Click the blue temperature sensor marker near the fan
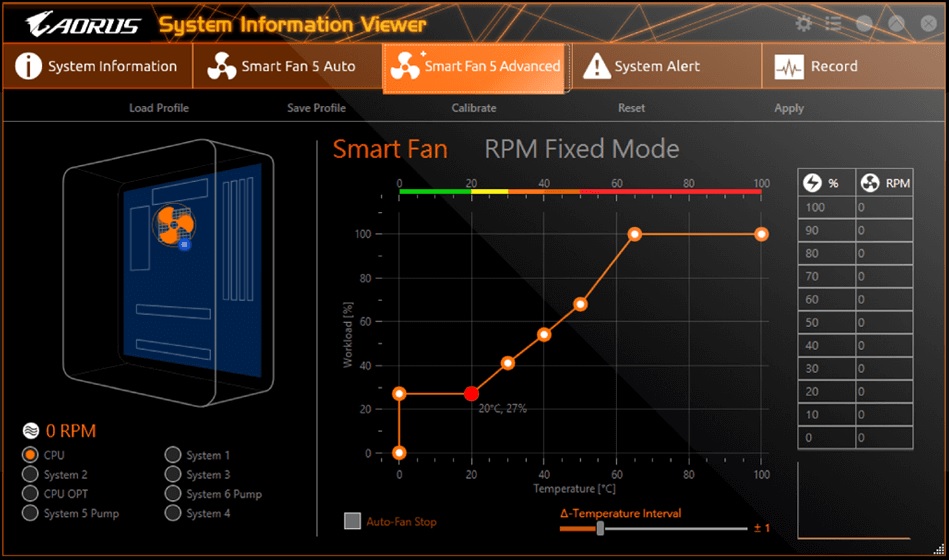The height and width of the screenshot is (560, 949). click(x=185, y=245)
